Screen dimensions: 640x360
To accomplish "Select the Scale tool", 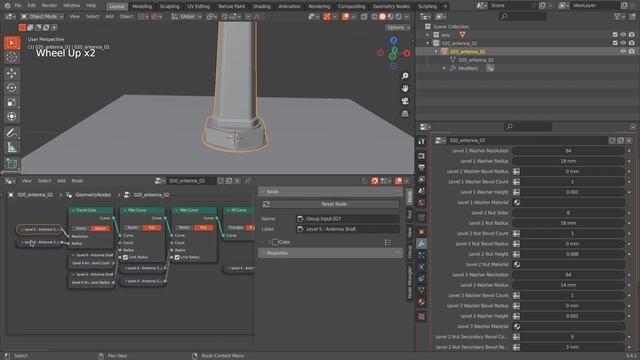I will (12, 102).
